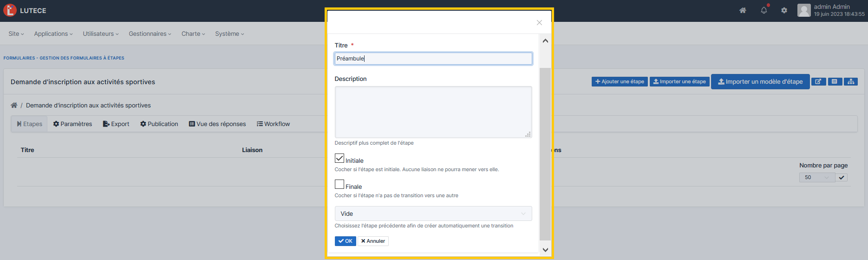Screen dimensions: 868x260
Task: Click the settings gear icon in header
Action: pos(784,10)
